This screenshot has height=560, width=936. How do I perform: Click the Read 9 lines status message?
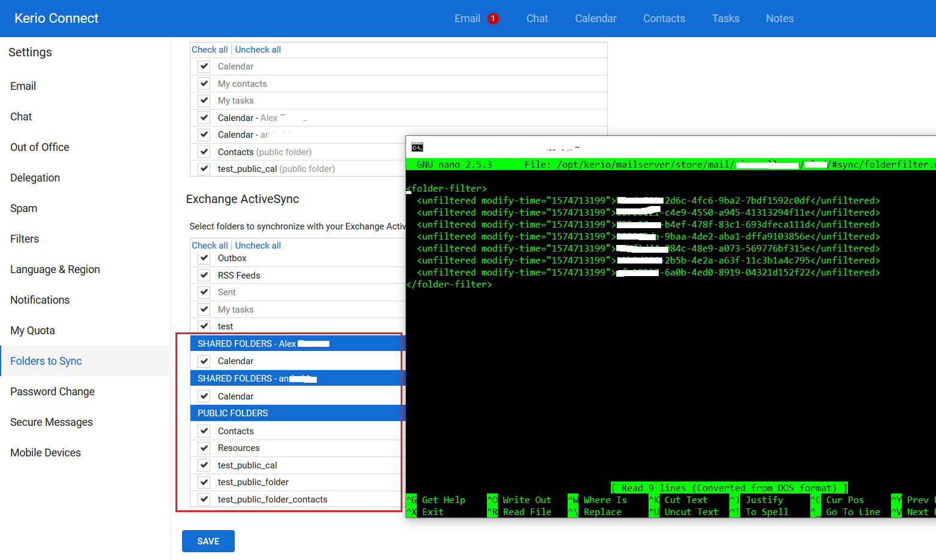point(729,488)
